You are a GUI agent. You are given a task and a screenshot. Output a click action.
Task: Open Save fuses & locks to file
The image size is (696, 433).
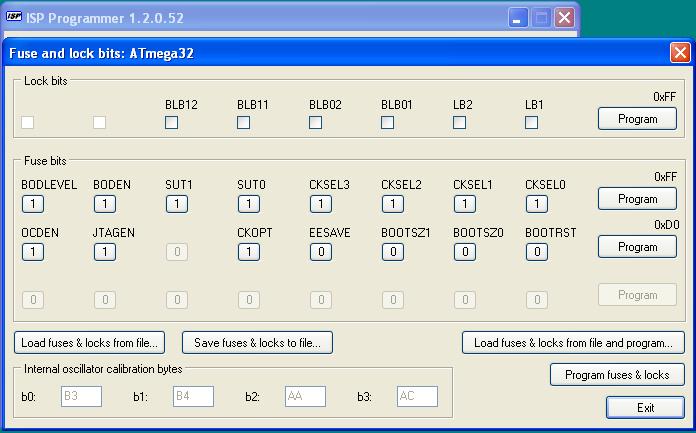pos(257,342)
